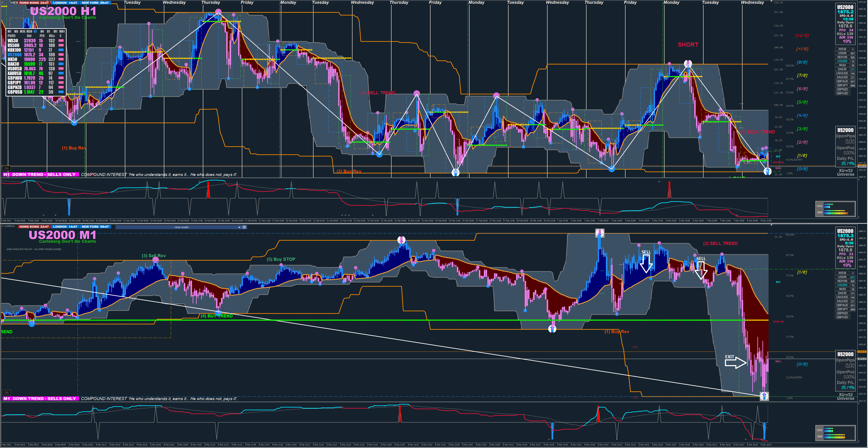This screenshot has height=448, width=868.
Task: Collapse the news reader with up arrow
Action: (239, 227)
